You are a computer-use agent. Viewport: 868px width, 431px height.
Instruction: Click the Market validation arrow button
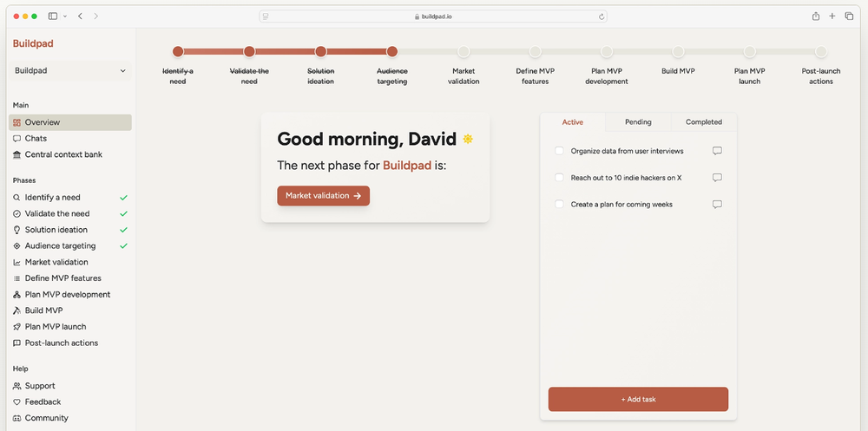[x=323, y=196]
